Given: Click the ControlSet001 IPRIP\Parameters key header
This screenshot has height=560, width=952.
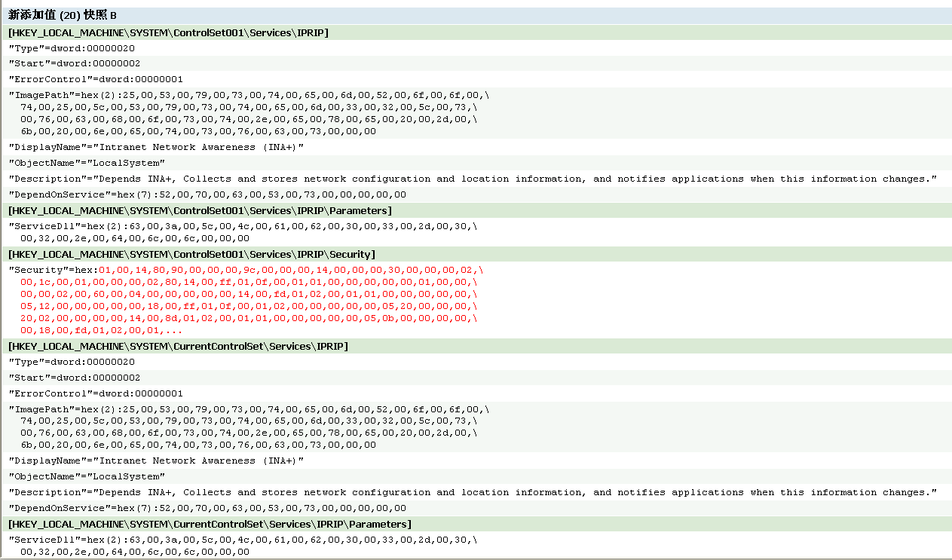Looking at the screenshot, I should coord(200,210).
